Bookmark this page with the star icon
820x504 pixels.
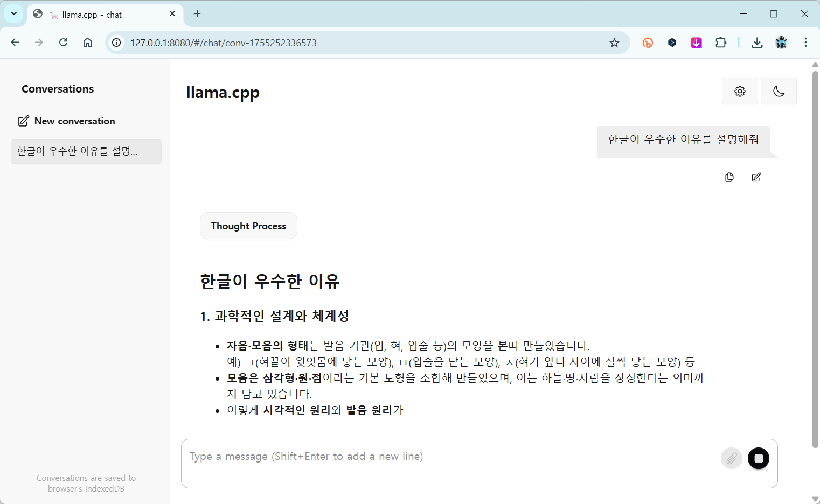614,43
